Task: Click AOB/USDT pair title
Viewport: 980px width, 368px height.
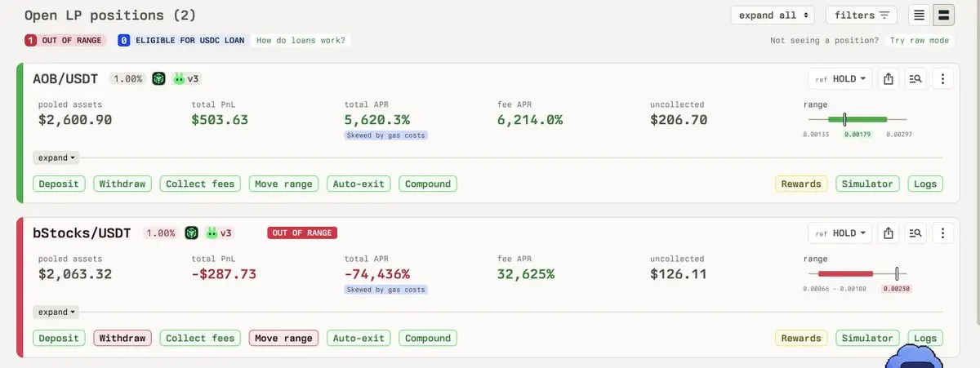Action: (65, 79)
